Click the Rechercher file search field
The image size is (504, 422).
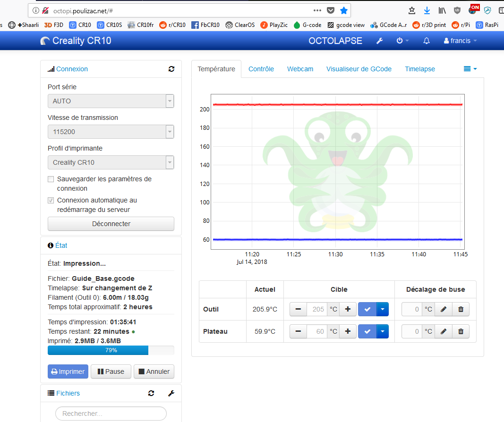[111, 414]
